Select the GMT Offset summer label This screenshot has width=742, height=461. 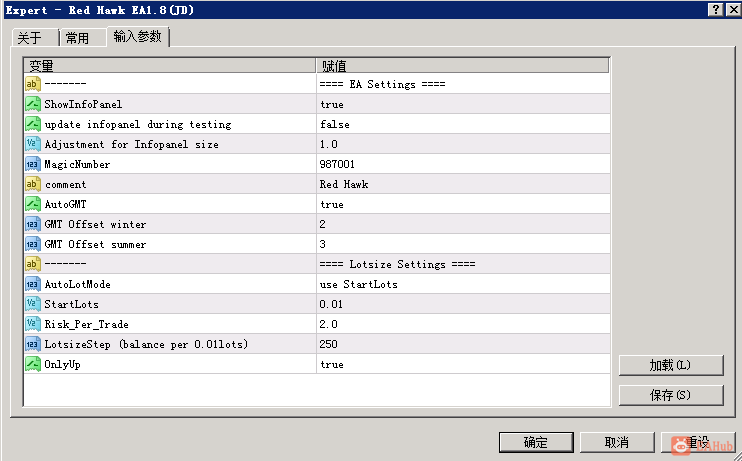(95, 244)
